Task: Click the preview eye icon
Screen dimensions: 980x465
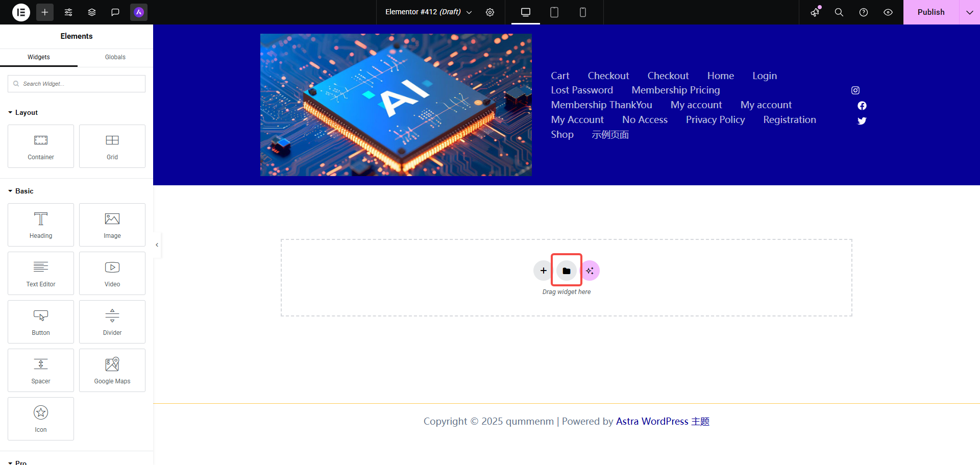Action: coord(888,12)
